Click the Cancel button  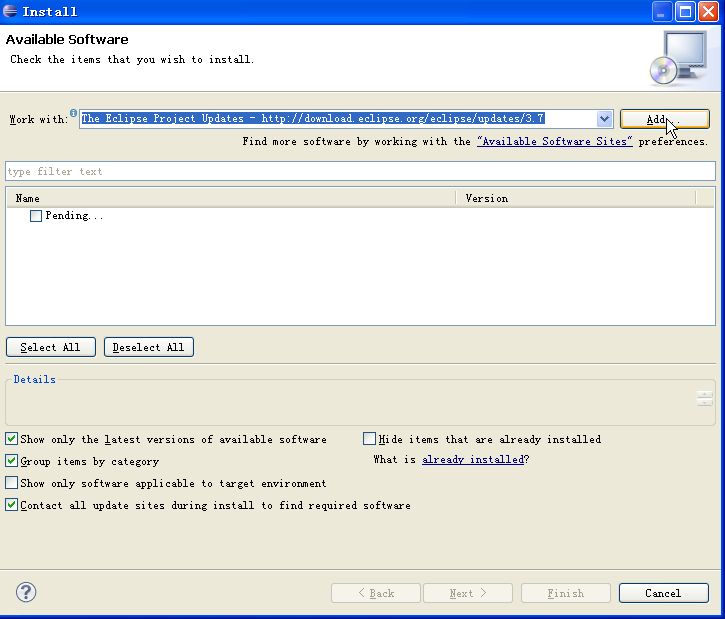pos(664,593)
